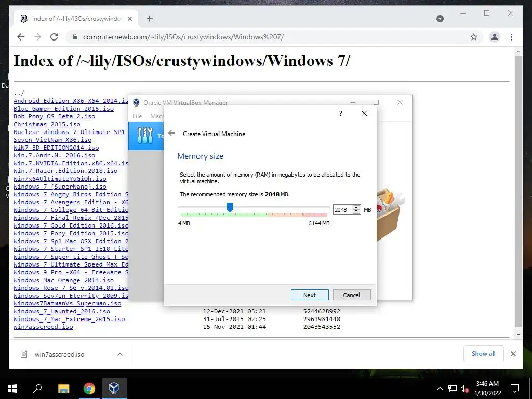Open Christmas_2015.iso link

[x=47, y=124]
